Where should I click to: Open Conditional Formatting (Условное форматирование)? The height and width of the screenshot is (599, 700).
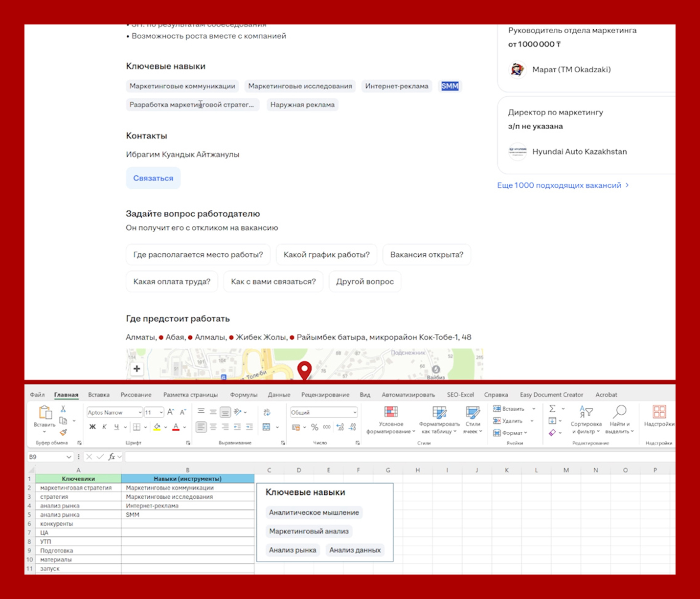coord(390,420)
